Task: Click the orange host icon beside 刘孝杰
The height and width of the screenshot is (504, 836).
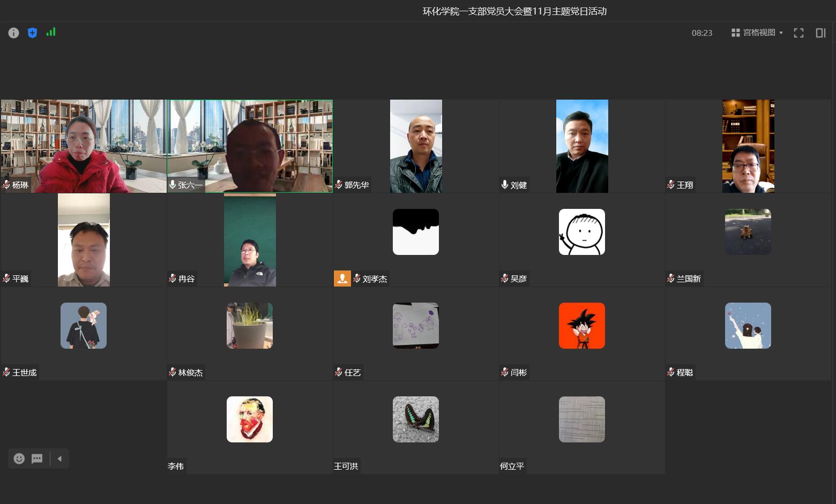Action: 342,279
